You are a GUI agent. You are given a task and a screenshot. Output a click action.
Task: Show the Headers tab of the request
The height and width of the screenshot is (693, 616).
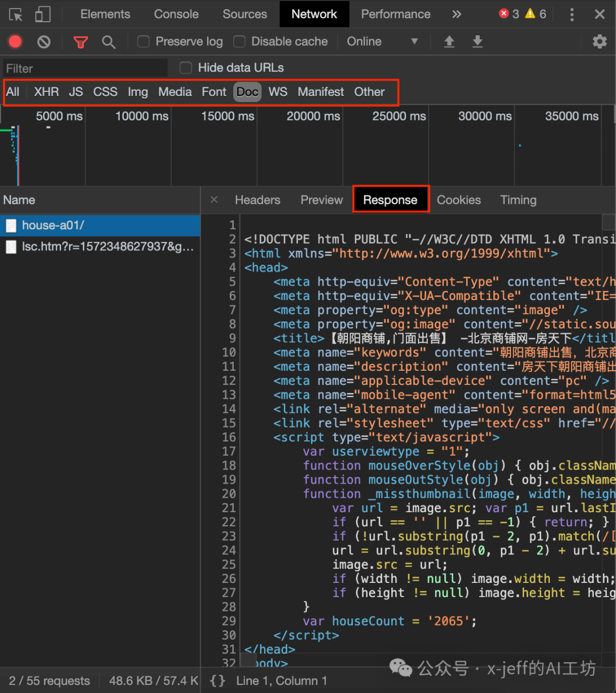pos(257,200)
